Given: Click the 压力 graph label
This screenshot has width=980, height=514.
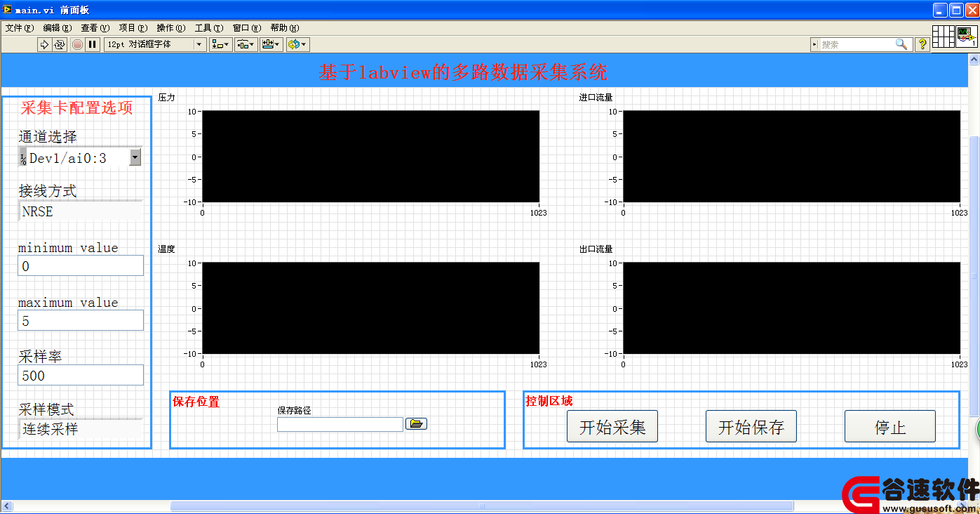Looking at the screenshot, I should (x=166, y=98).
